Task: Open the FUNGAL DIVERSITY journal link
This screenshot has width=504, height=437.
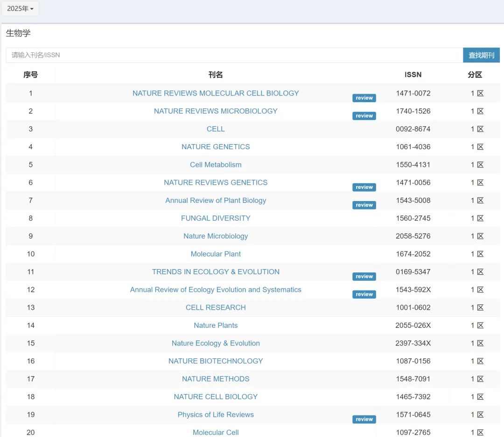Action: click(x=216, y=218)
